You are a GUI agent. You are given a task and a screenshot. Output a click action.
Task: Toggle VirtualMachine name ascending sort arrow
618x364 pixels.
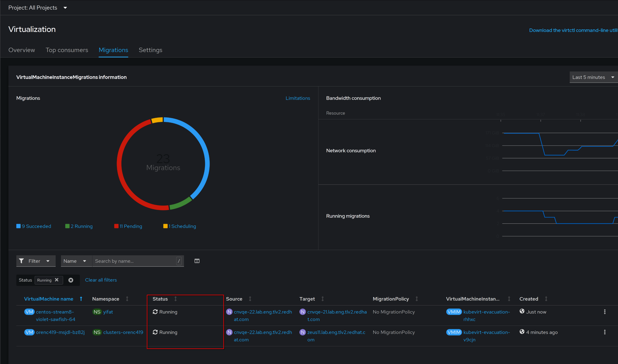click(81, 299)
